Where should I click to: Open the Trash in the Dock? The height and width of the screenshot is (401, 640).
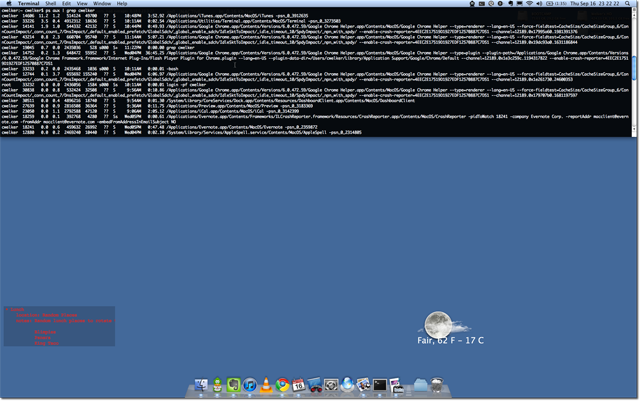pos(437,385)
